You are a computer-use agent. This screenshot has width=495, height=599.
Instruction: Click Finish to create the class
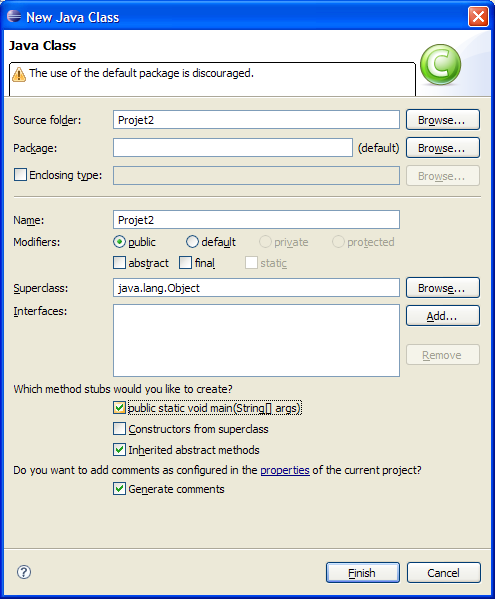(x=363, y=572)
